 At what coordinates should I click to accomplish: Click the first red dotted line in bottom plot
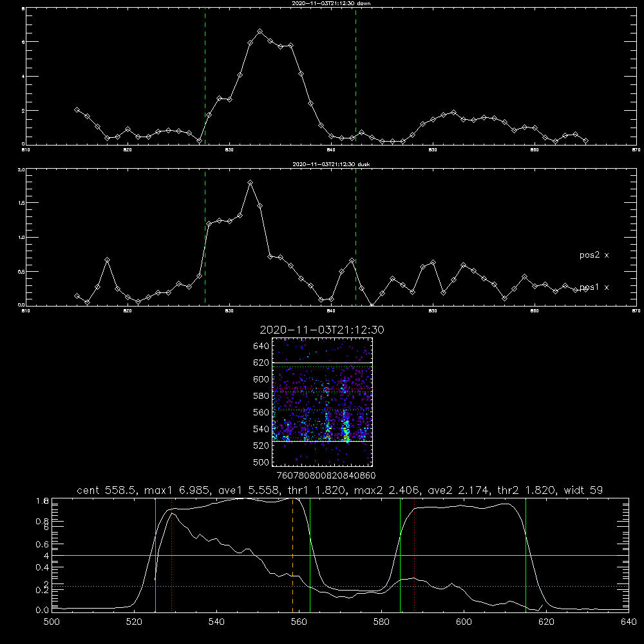click(x=172, y=555)
